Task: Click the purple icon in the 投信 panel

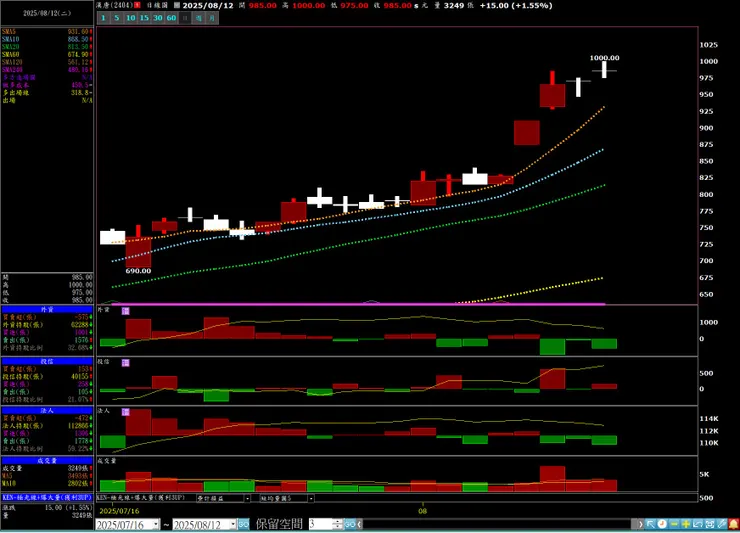Action: coord(126,363)
